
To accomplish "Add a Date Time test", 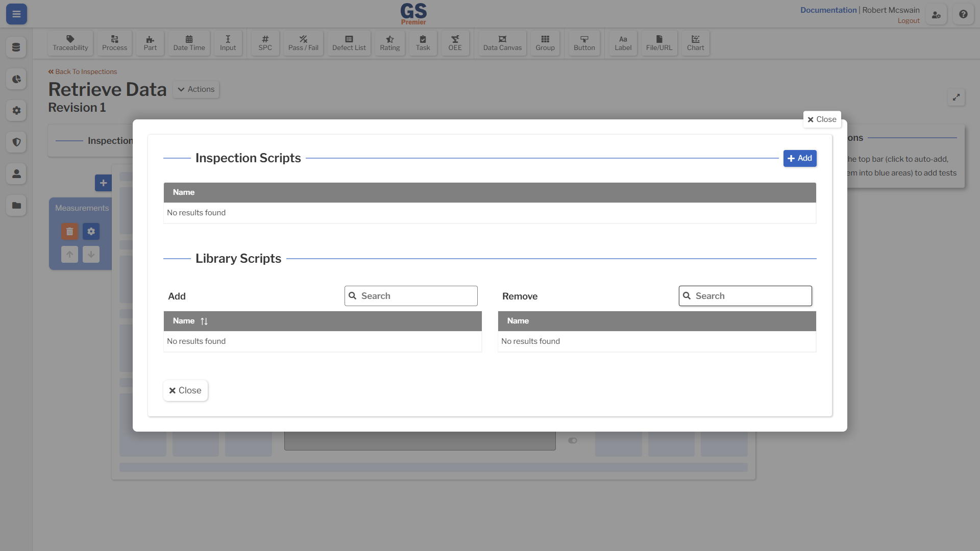I will (189, 43).
